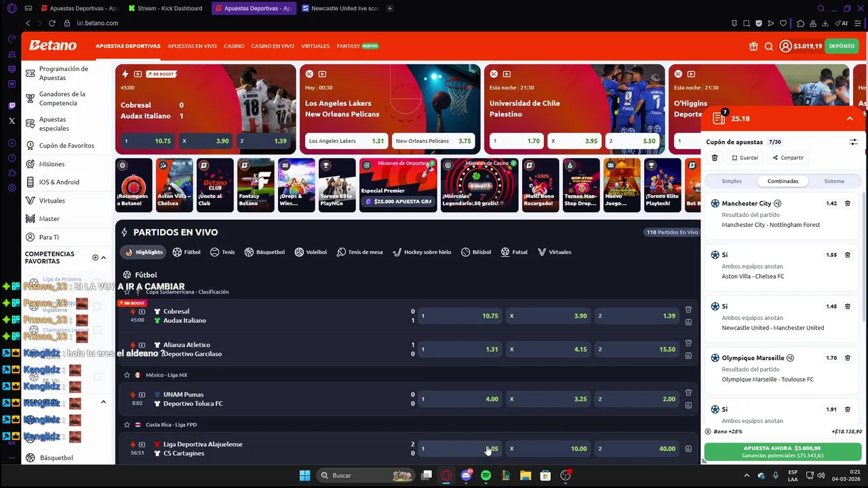
Task: Open Spotify from the Windows taskbar
Action: pyautogui.click(x=486, y=476)
